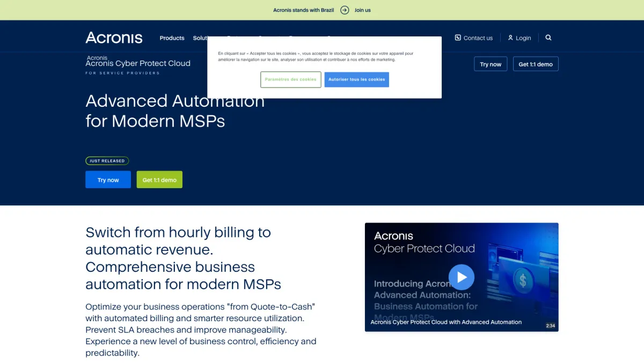Click the Acronis Cyber Protect Cloud title link
The width and height of the screenshot is (644, 363).
[138, 63]
